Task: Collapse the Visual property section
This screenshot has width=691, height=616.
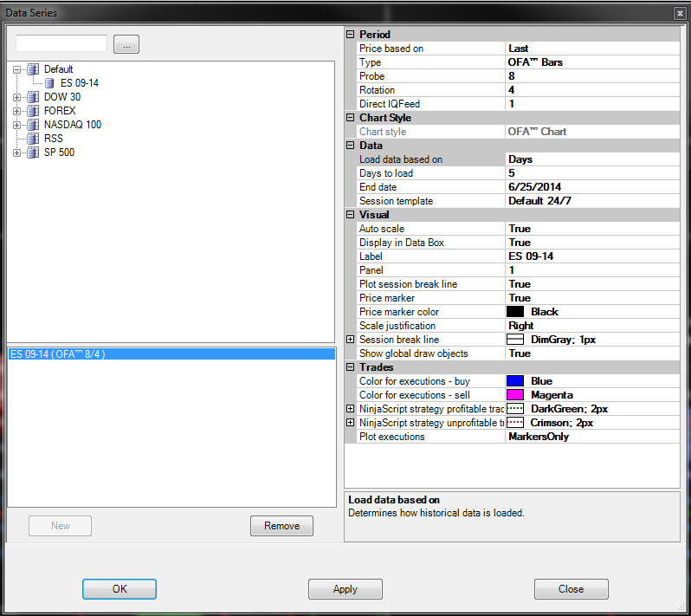Action: click(x=351, y=215)
